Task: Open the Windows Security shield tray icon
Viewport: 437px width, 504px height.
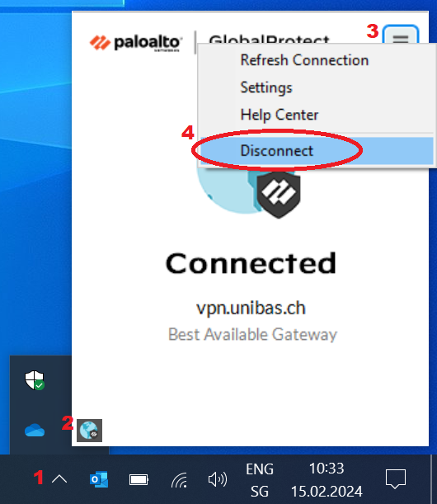Action: tap(35, 380)
